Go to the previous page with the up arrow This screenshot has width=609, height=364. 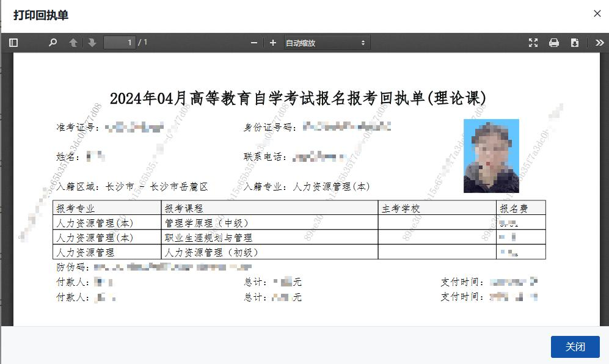coord(71,43)
